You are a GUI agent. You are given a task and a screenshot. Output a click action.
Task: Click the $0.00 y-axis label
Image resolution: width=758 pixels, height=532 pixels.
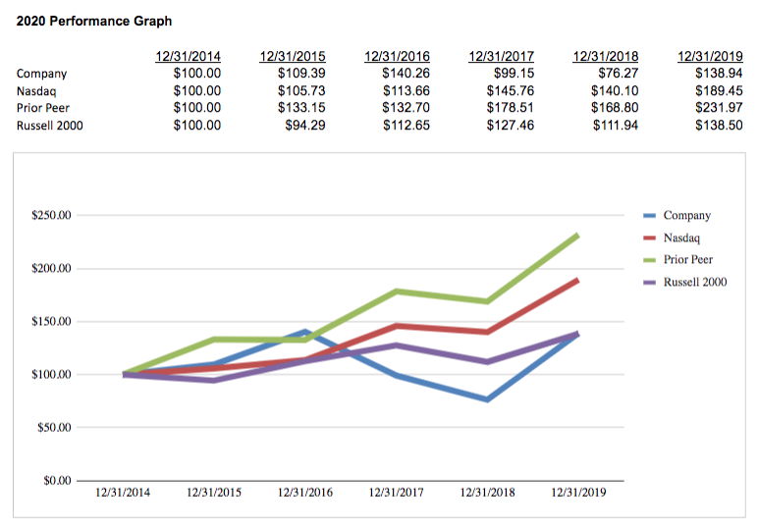click(x=55, y=481)
